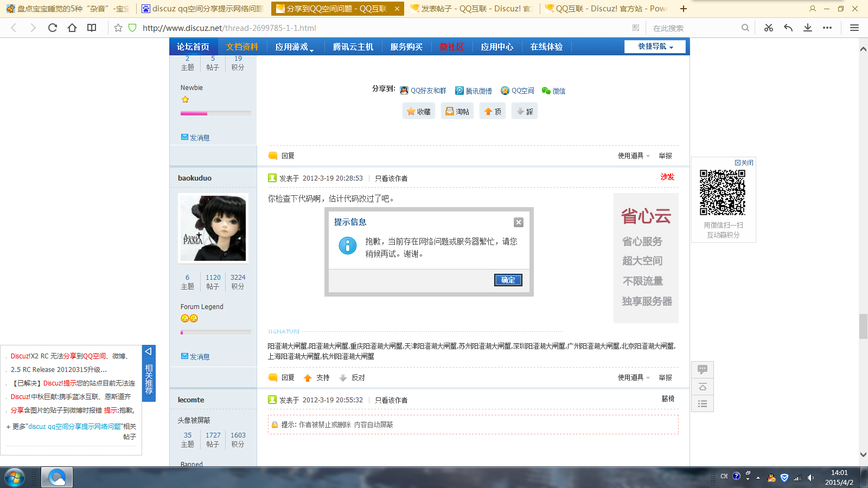The height and width of the screenshot is (488, 868).
Task: Open 文档资料 in the forum nav
Action: [242, 47]
